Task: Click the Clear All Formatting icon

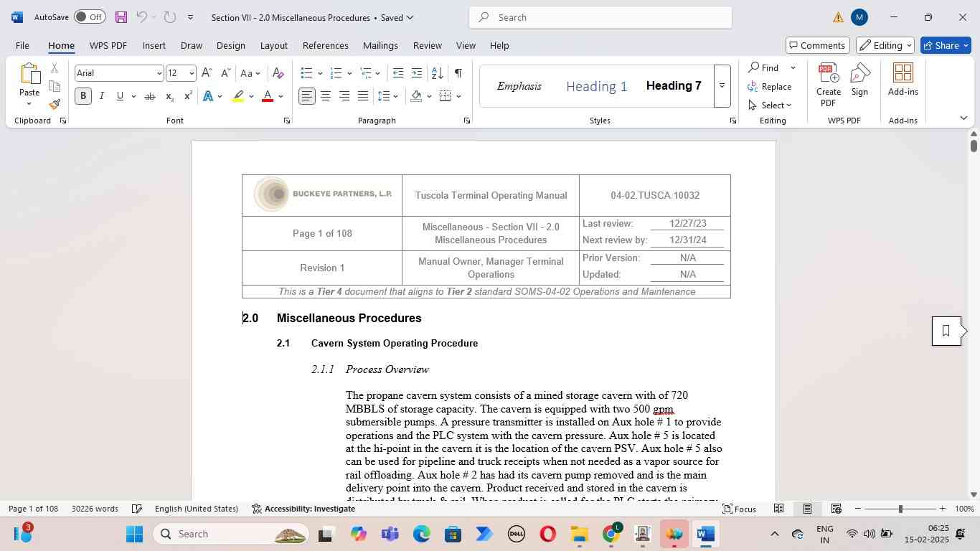Action: tap(278, 73)
